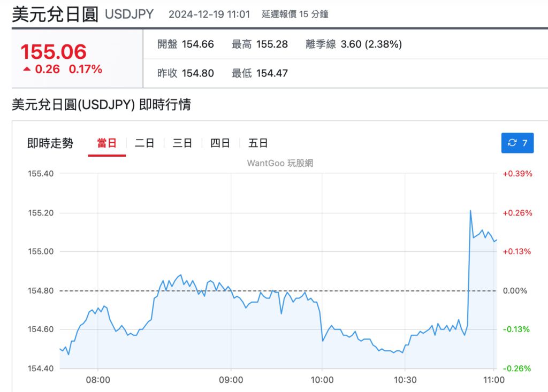Viewport: 548px width, 392px height.
Task: Click the 0.00% baseline label
Action: 515,291
